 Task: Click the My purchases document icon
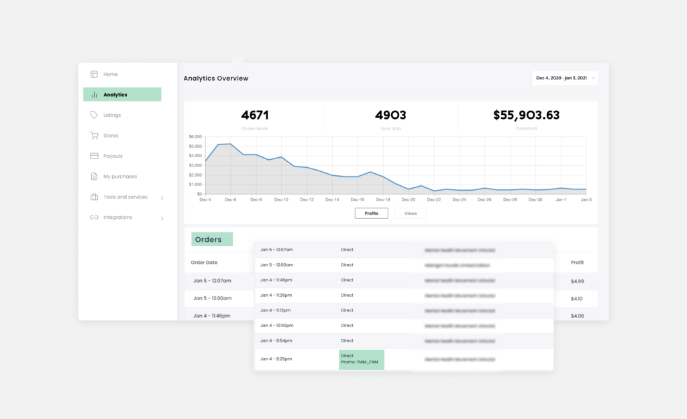coord(94,176)
